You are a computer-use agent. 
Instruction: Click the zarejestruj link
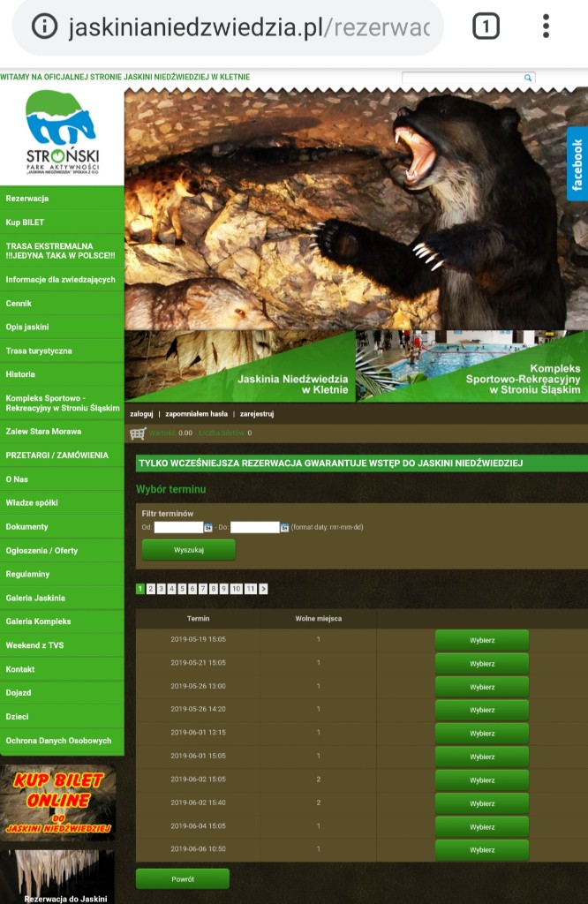pyautogui.click(x=257, y=414)
